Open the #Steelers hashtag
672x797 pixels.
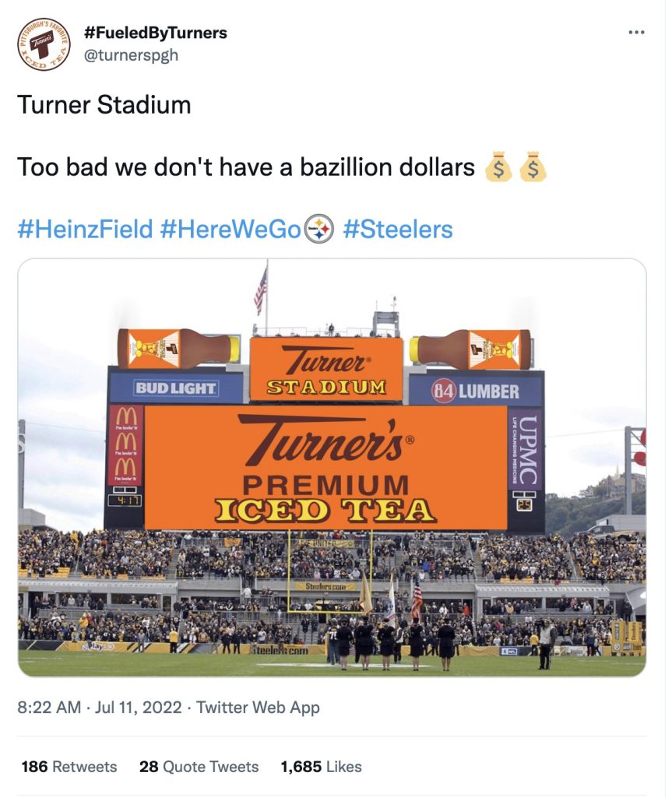tap(397, 230)
